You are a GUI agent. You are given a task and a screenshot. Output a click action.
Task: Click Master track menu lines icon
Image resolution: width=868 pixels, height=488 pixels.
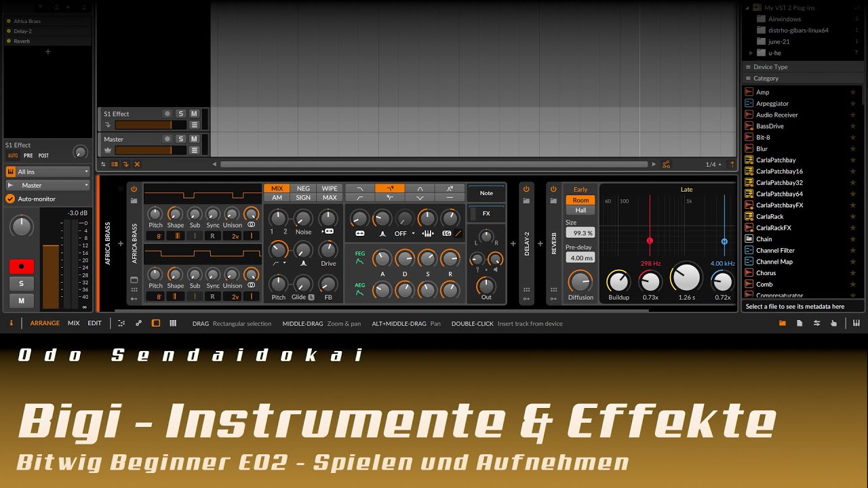pyautogui.click(x=195, y=150)
